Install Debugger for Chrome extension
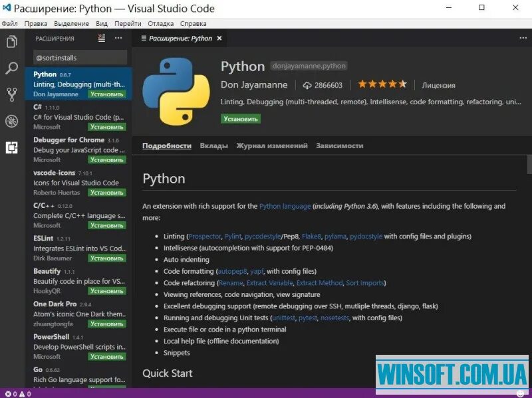The height and width of the screenshot is (398, 532). click(106, 159)
